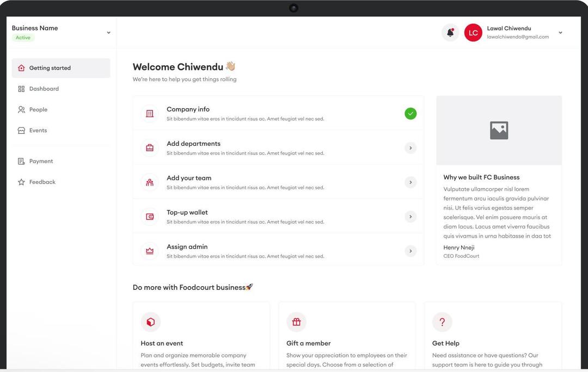This screenshot has width=588, height=372.
Task: Click the Top-up wallet icon
Action: (x=150, y=216)
